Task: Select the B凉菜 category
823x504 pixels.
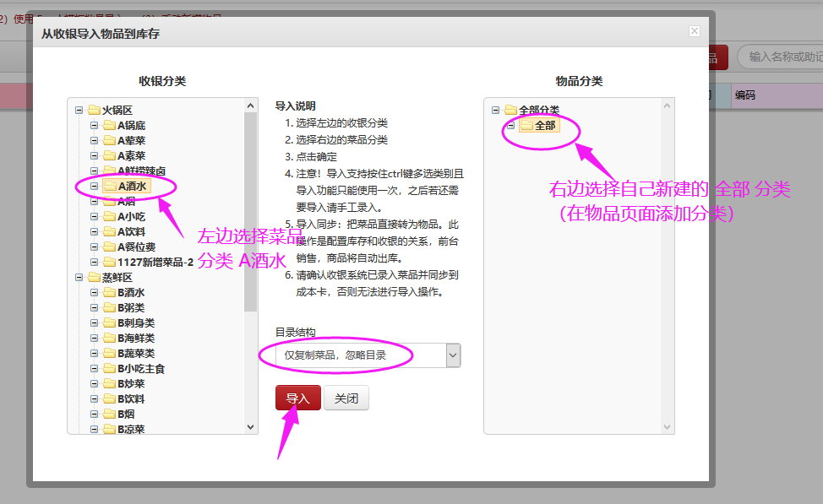Action: click(131, 430)
